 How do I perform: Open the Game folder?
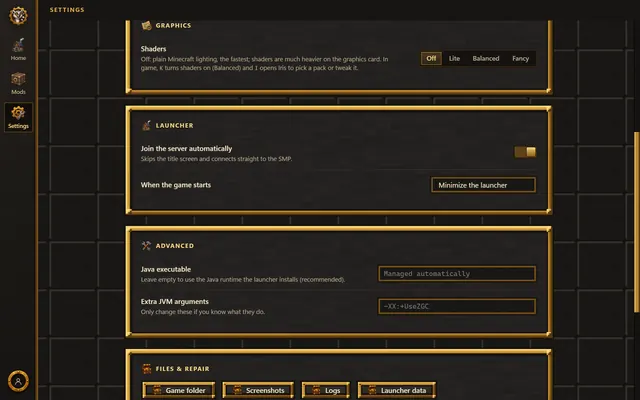click(x=179, y=390)
